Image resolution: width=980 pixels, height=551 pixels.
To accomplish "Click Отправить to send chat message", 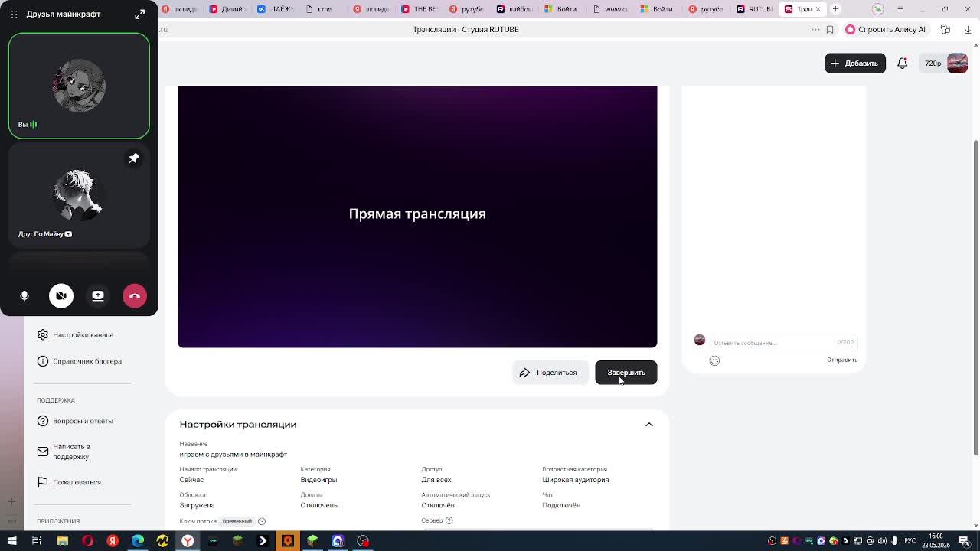I will 842,360.
